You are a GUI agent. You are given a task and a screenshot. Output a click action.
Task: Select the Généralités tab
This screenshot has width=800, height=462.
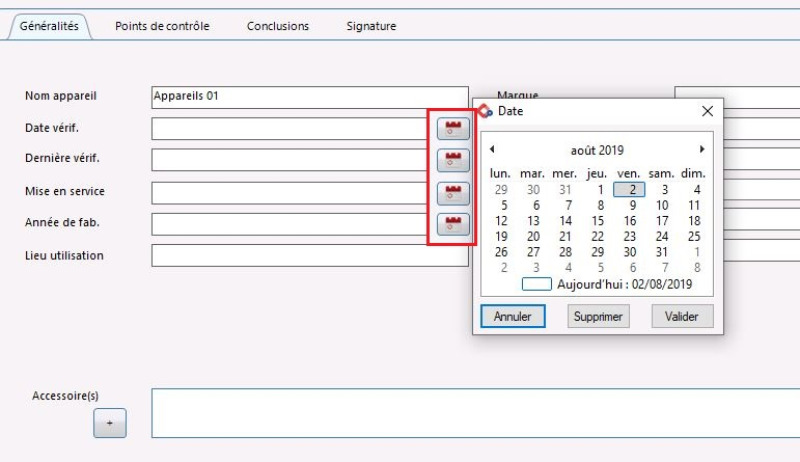49,26
